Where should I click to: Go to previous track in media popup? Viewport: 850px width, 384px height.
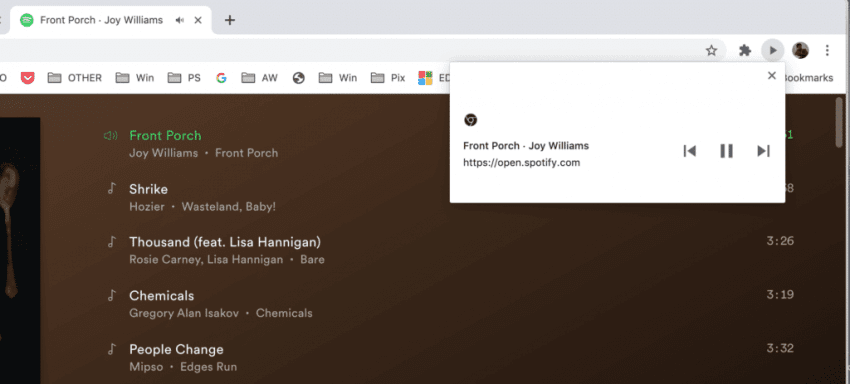[x=690, y=151]
